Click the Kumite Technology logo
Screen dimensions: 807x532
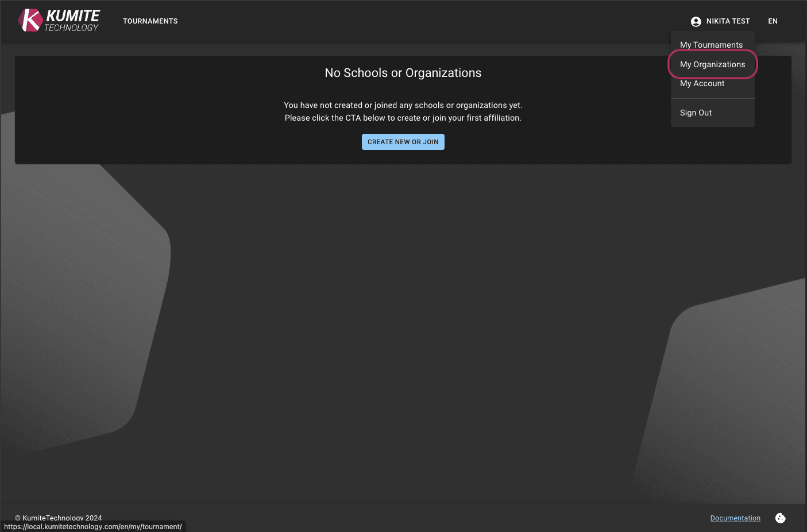tap(57, 20)
